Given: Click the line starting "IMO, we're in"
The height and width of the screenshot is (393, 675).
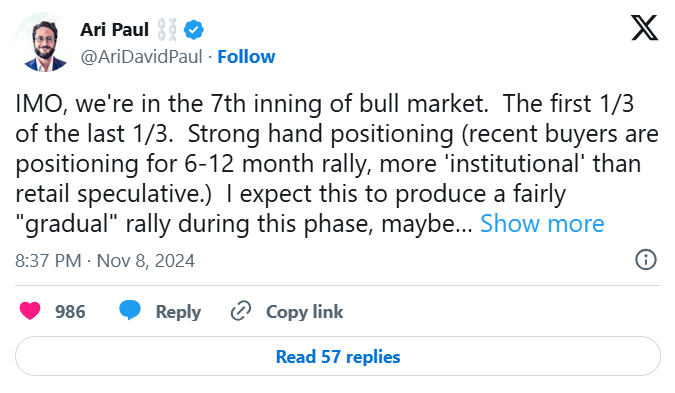Looking at the screenshot, I should click(325, 104).
